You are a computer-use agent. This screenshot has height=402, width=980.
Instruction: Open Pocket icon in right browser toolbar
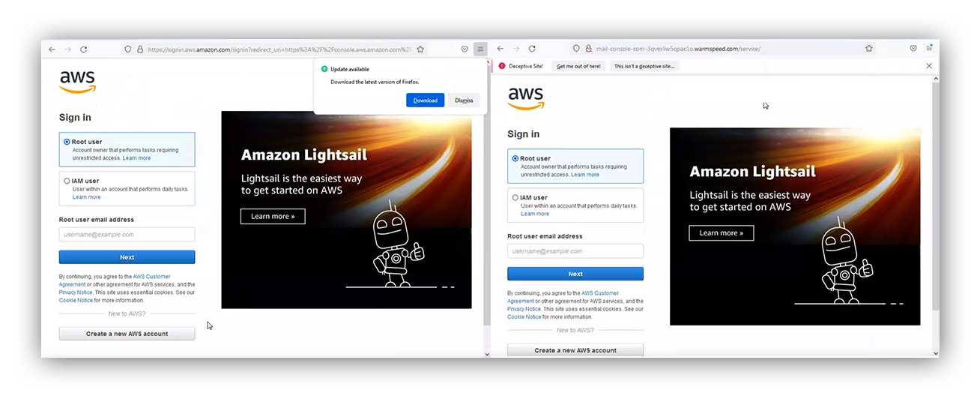coord(913,49)
